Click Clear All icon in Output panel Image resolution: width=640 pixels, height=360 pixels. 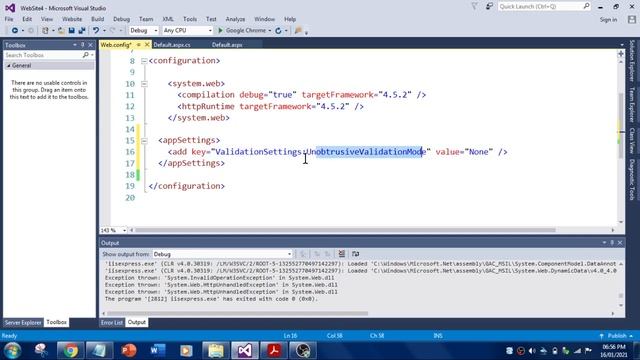click(x=342, y=254)
